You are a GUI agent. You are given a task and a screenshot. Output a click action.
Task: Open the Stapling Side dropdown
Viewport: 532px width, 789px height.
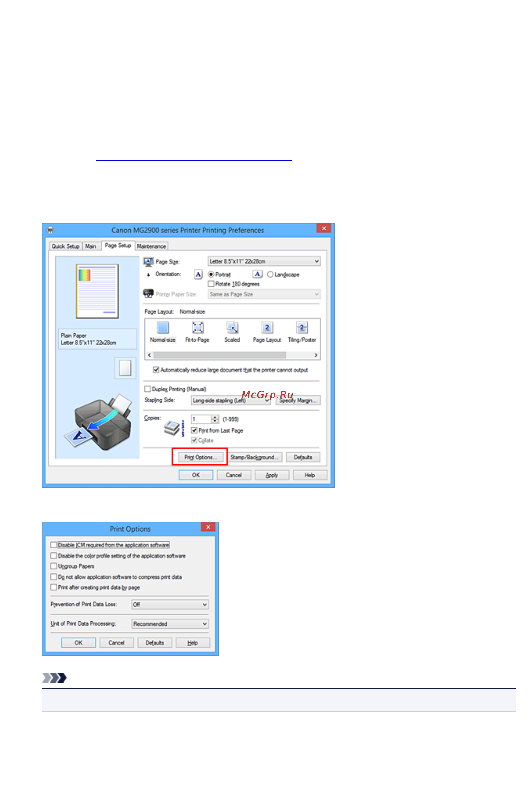click(x=231, y=401)
